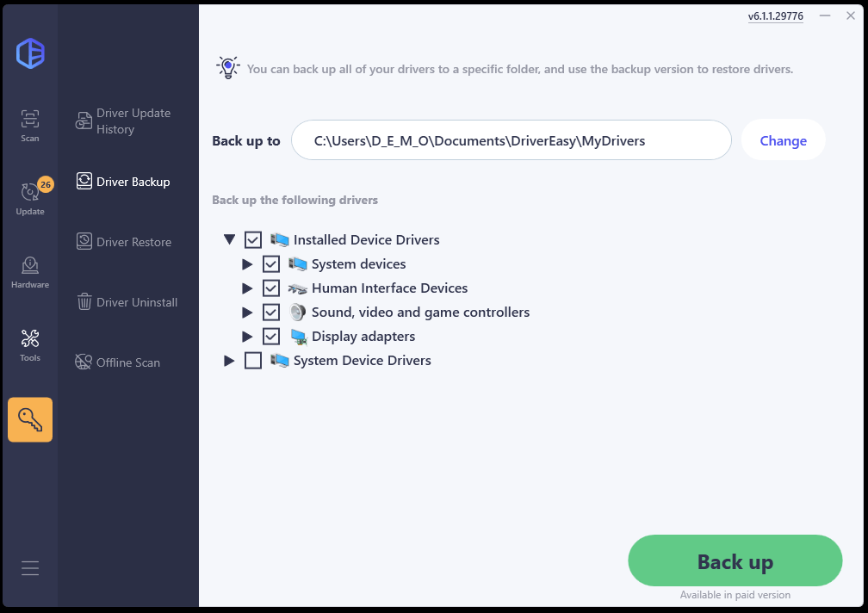Click the Driver Restore icon
Viewport: 868px width, 613px height.
84,241
